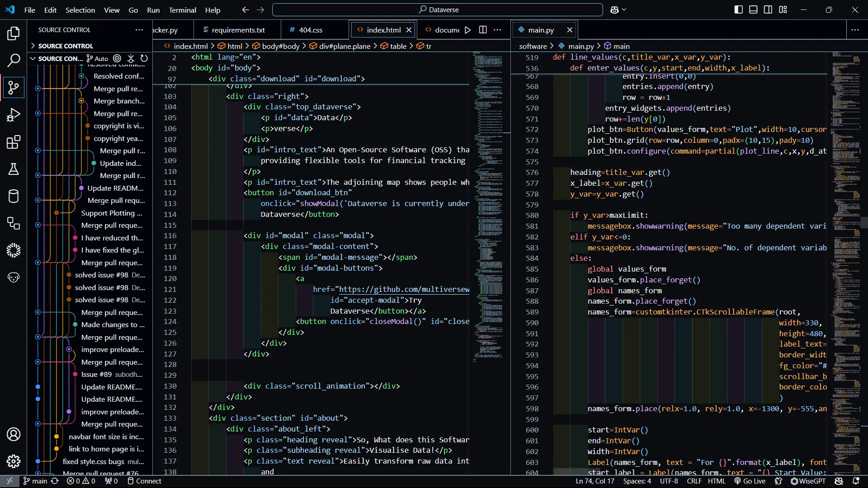Go forward with the right arrow
Image resolution: width=868 pixels, height=488 pixels.
pos(260,9)
